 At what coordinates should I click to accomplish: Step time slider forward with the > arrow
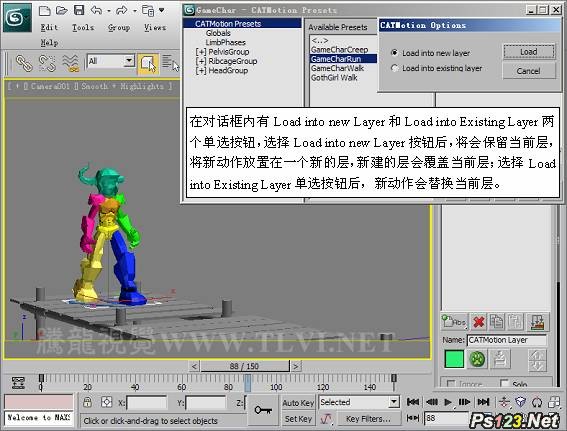tap(296, 366)
